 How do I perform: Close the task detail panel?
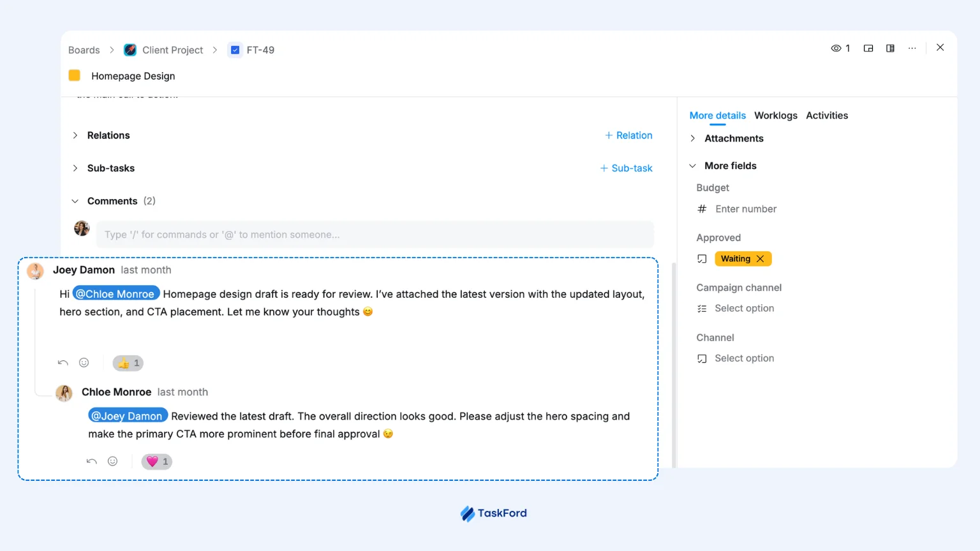pos(940,48)
